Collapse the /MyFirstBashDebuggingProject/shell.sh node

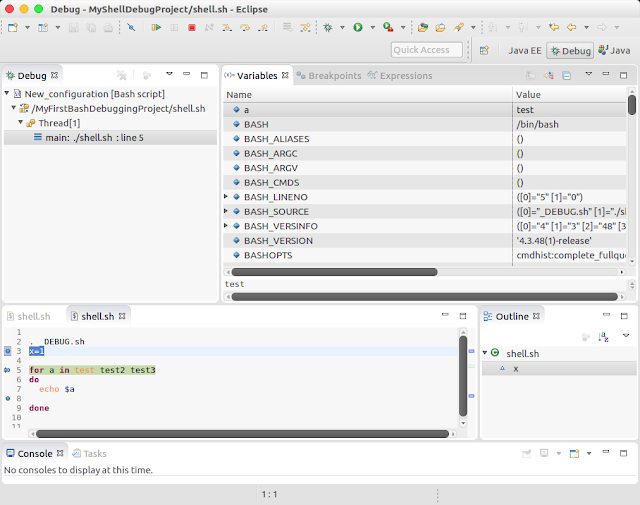(13, 108)
